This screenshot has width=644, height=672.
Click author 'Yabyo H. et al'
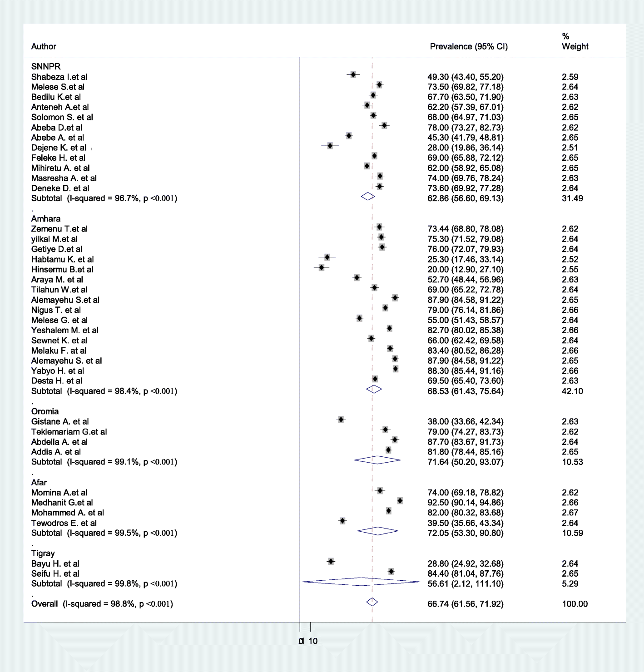tap(58, 371)
